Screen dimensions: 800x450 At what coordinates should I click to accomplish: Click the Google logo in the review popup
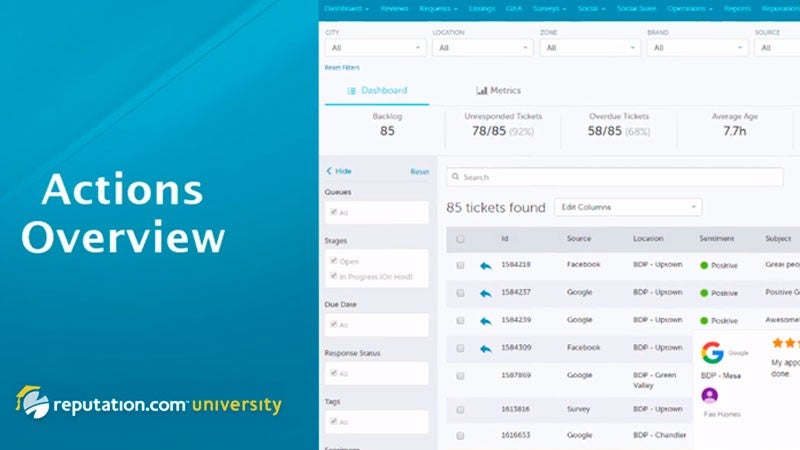coord(712,353)
